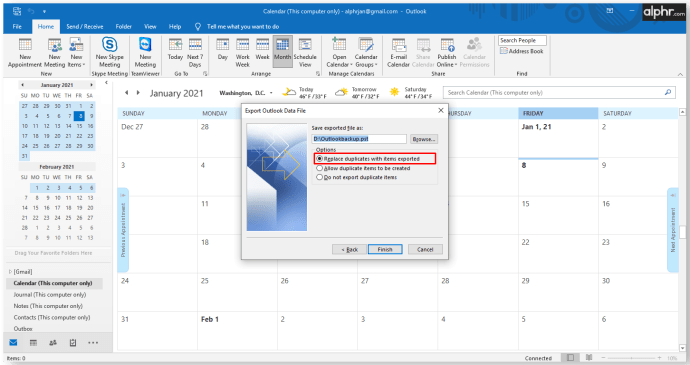Click the Back button in dialog

[x=349, y=249]
